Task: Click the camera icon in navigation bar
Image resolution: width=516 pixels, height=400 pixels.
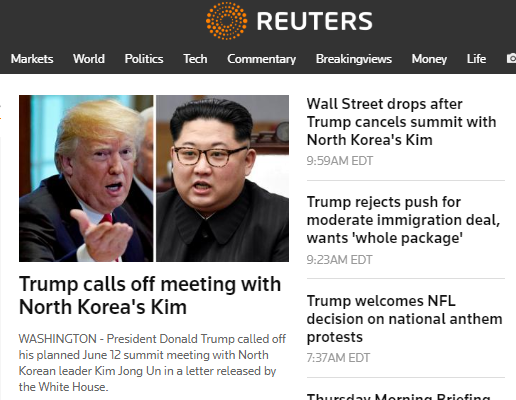Action: tap(511, 58)
